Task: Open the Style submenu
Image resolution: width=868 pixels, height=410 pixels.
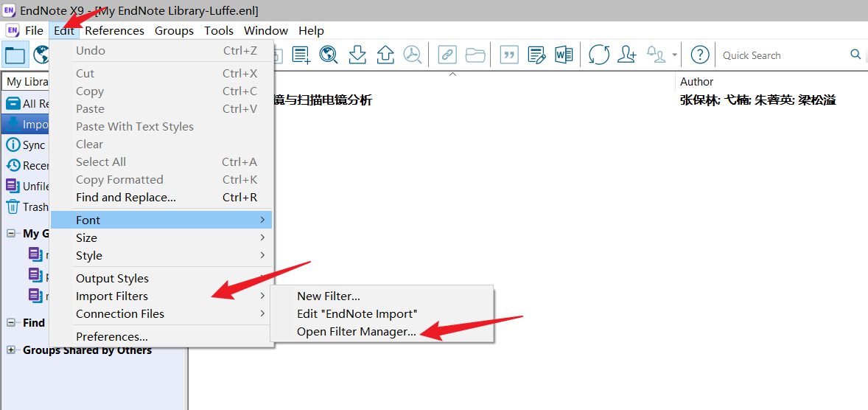Action: click(161, 255)
